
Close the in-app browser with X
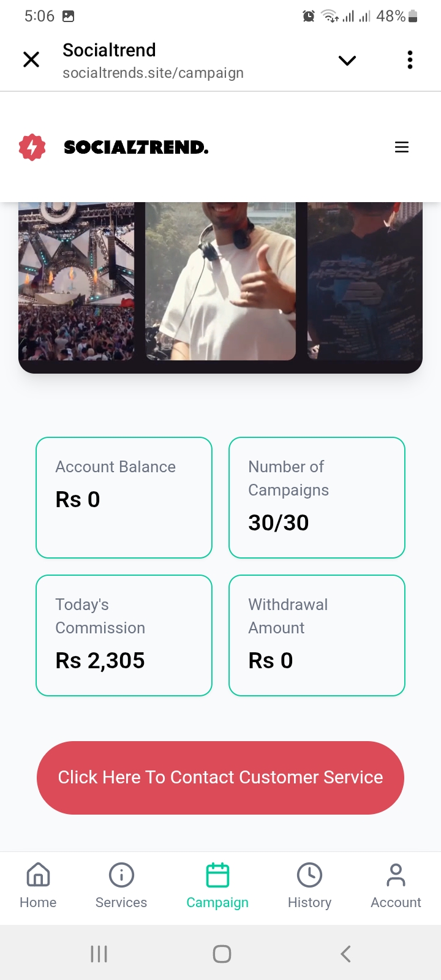coord(31,59)
